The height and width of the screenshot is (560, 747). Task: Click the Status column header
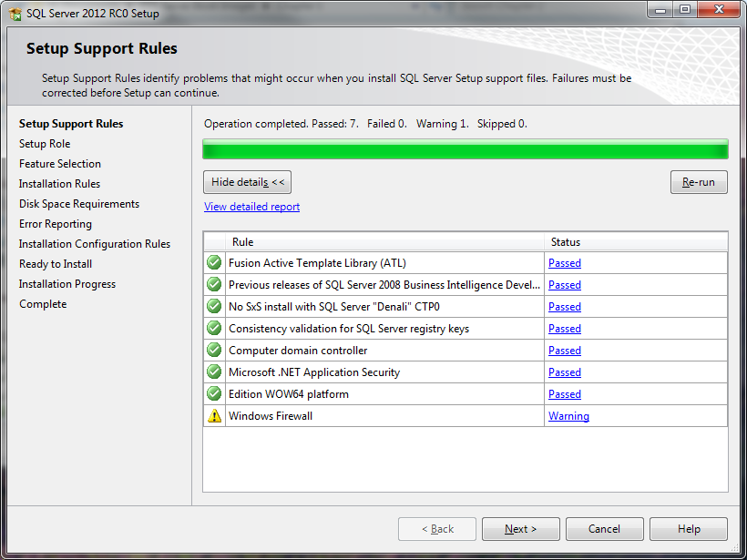tap(636, 242)
